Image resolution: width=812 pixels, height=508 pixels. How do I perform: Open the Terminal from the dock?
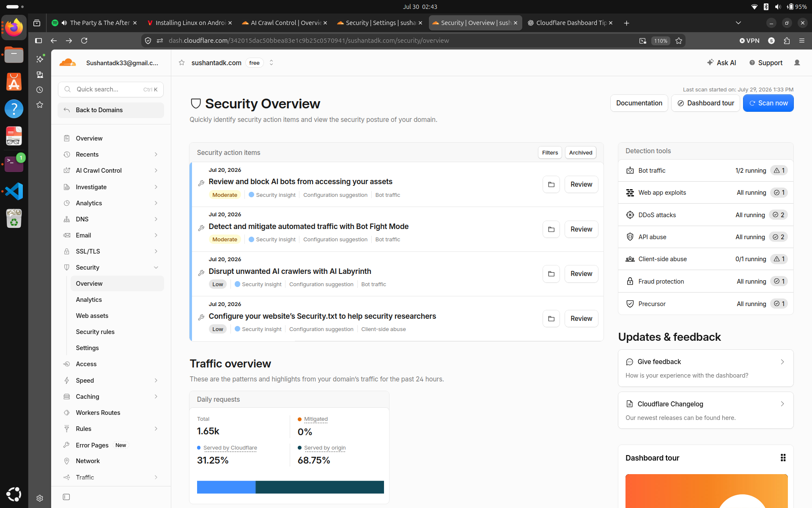(14, 164)
